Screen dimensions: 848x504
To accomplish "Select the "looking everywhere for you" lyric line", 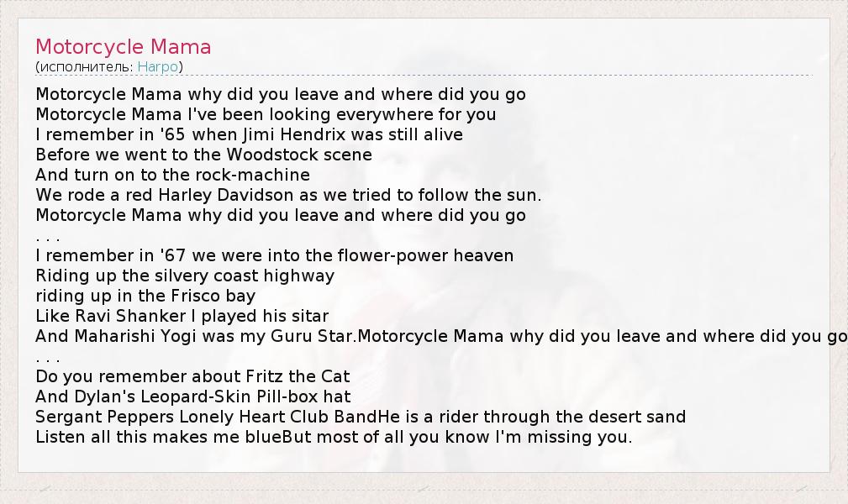I will tap(266, 114).
